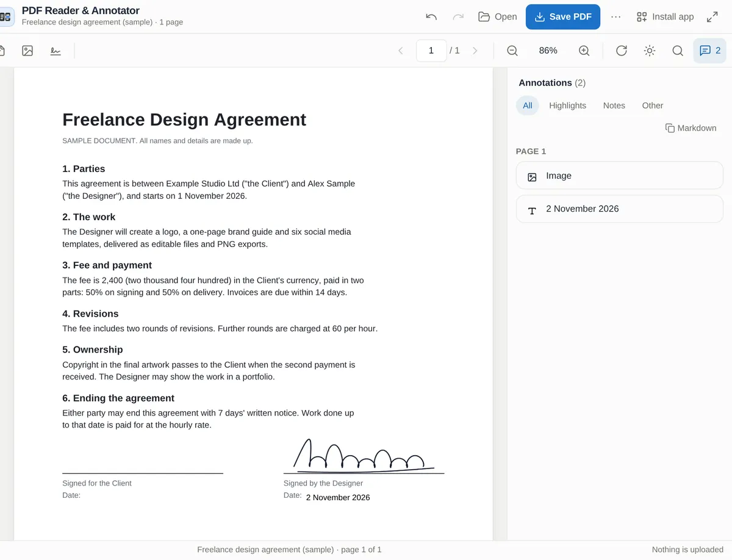The image size is (732, 560).
Task: Select the '2 November 2026' annotation entry
Action: (620, 209)
